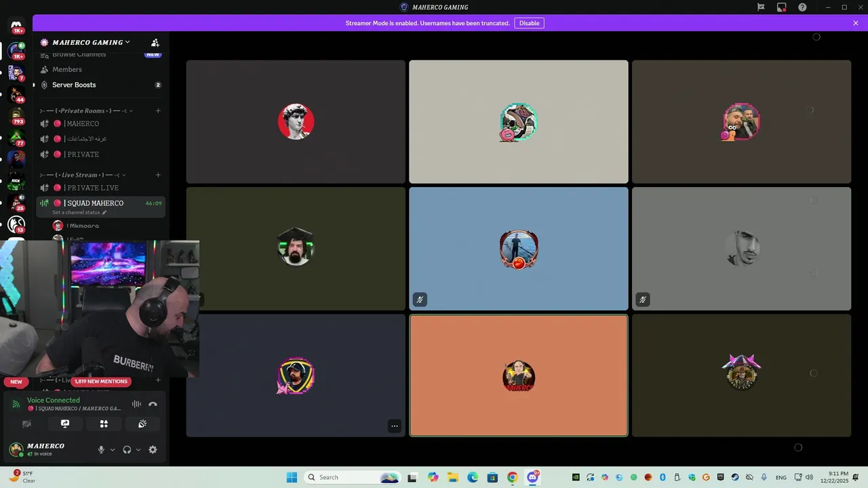Select light beige participant tile
The image size is (868, 488).
coord(519,122)
